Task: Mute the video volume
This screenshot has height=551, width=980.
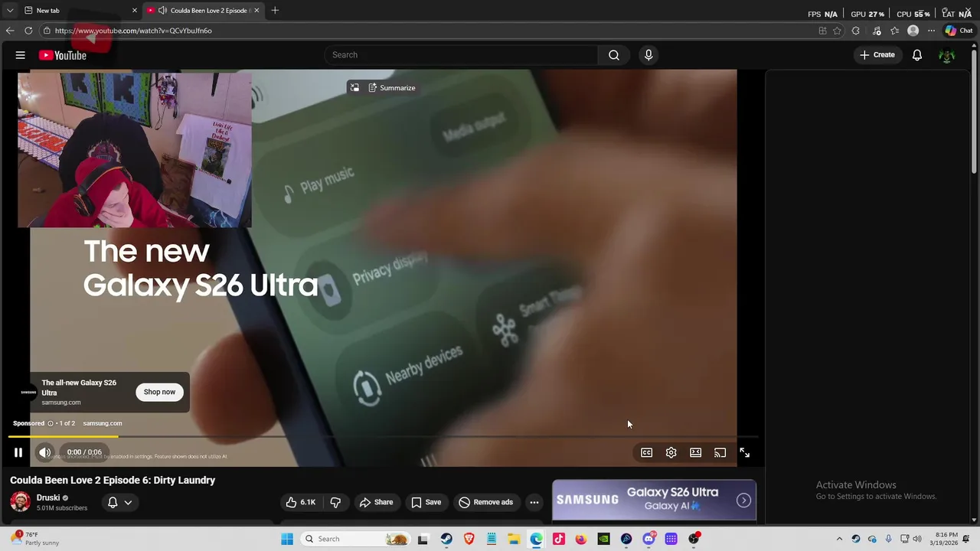Action: [45, 452]
